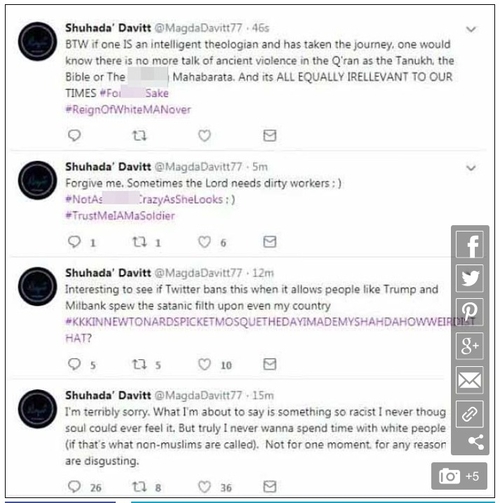Copy link with the chain icon
The width and height of the screenshot is (500, 503).
tap(470, 414)
